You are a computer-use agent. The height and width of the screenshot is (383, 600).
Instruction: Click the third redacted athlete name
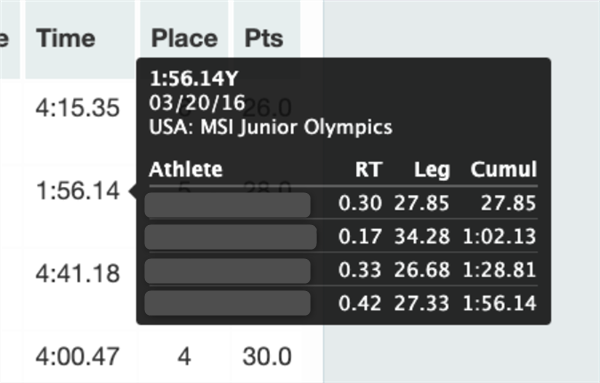pos(228,271)
